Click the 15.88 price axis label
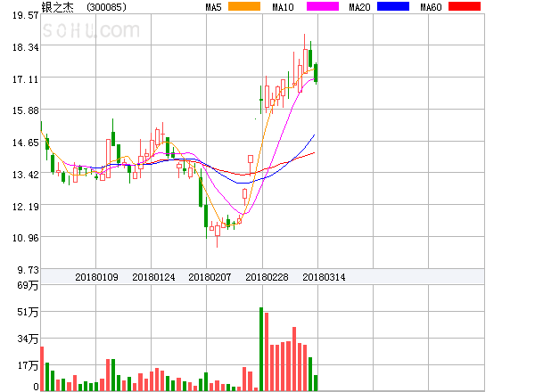Screen dimensions: 535x392 [26, 110]
